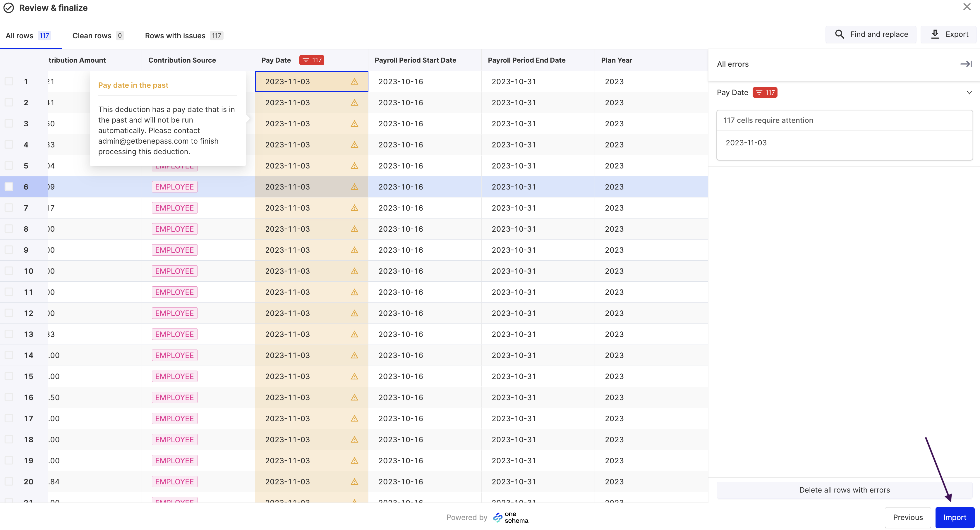Click the Pay Date column error filter badge
The image size is (980, 530).
(x=312, y=60)
